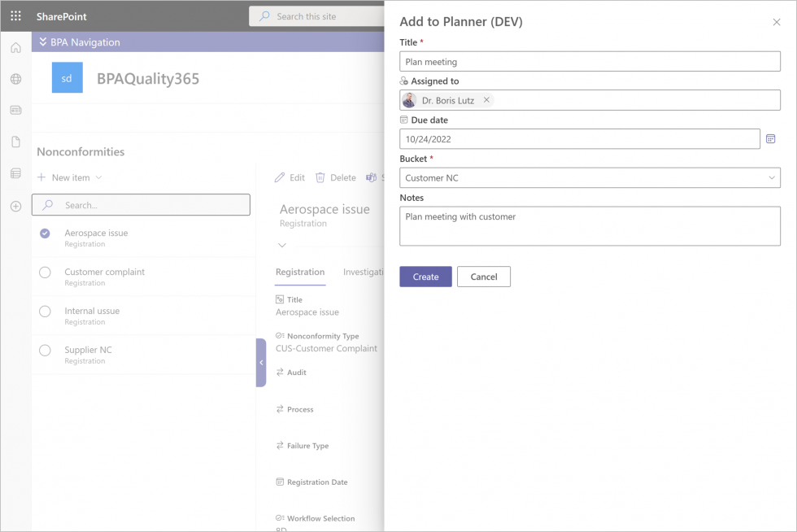
Task: Click the Create button
Action: pos(425,277)
